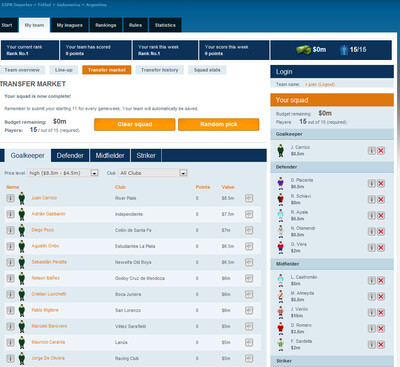View info for J. Verón in squad
Screen dimensions: 400x367
click(x=371, y=313)
